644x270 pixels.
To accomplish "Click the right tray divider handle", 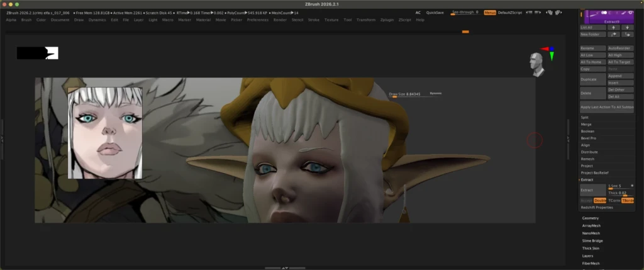I will click(x=568, y=140).
